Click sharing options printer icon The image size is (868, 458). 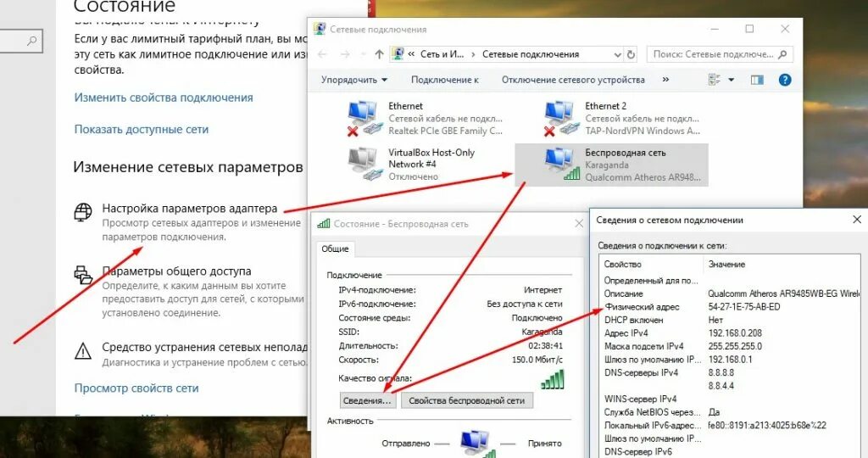click(83, 275)
